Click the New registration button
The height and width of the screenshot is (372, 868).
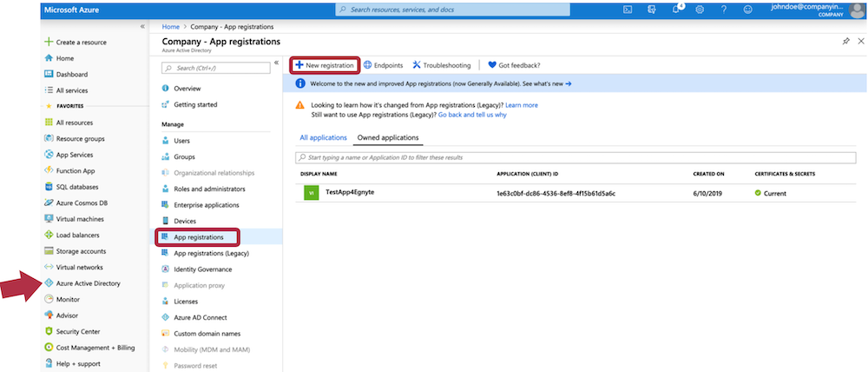325,65
